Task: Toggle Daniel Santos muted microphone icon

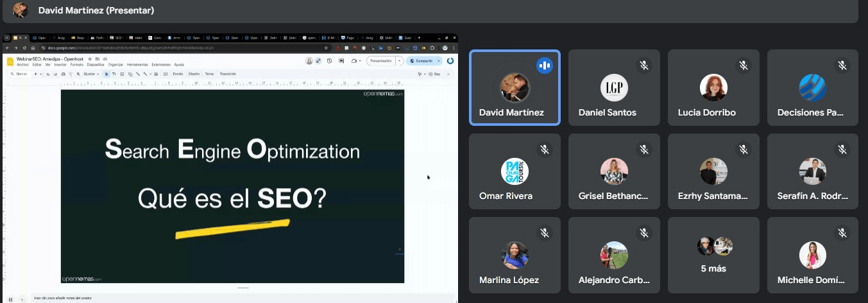Action: click(643, 65)
